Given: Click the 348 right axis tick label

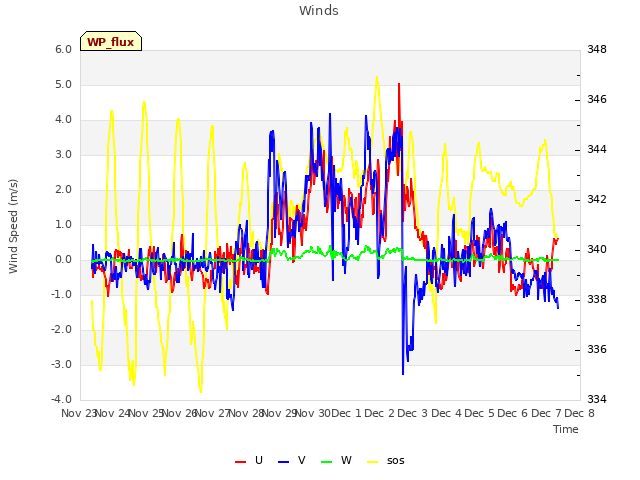Looking at the screenshot, I should coord(597,49).
